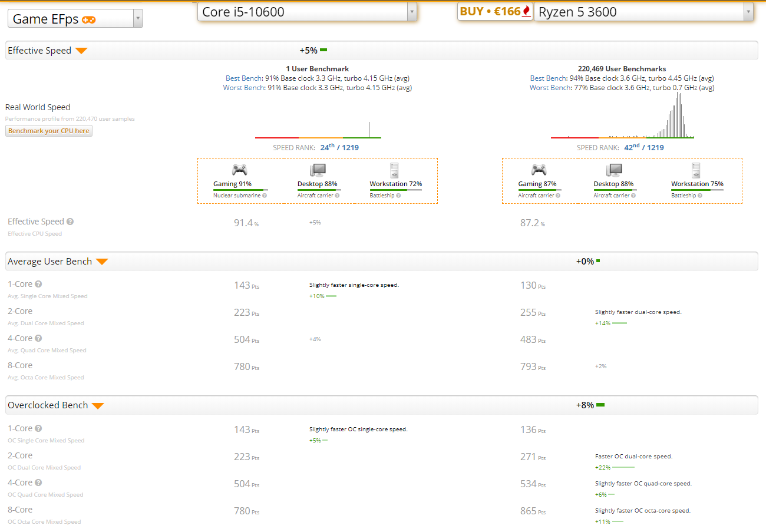
Task: Click Ryzen OC 2-Core 271 Pts value
Action: click(x=533, y=457)
